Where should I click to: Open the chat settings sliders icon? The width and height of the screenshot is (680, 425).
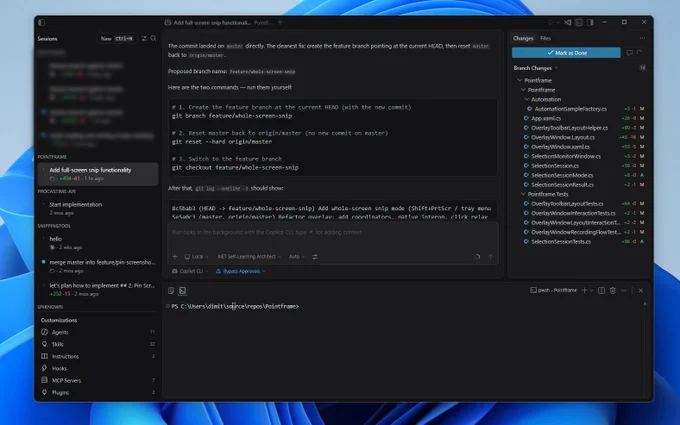tap(315, 257)
